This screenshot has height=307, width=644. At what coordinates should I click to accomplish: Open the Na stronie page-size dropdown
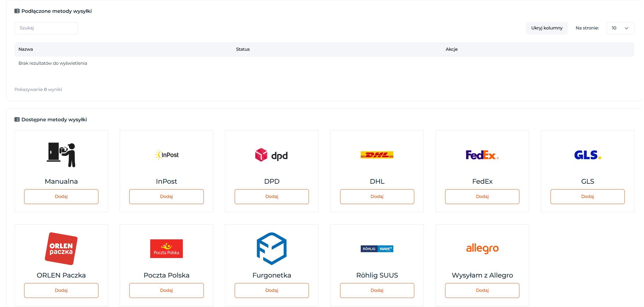[620, 28]
